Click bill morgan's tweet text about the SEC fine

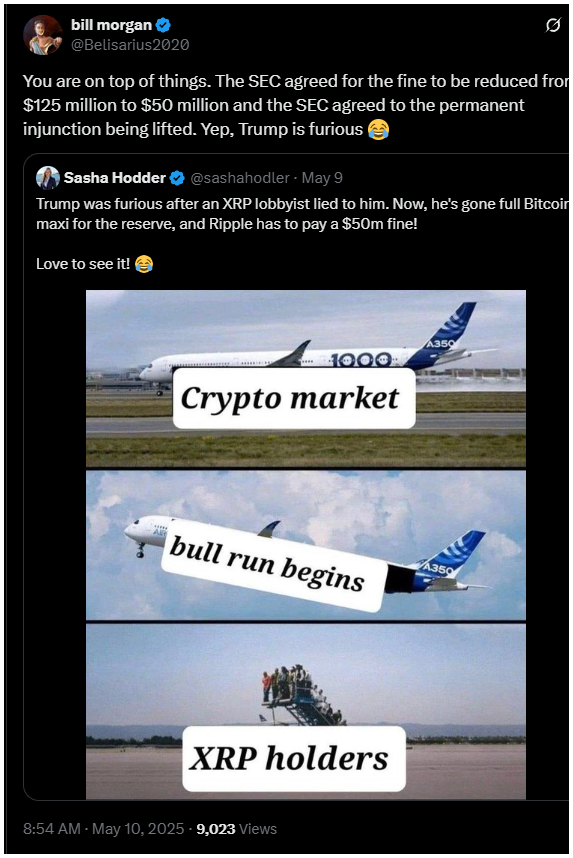tap(296, 105)
